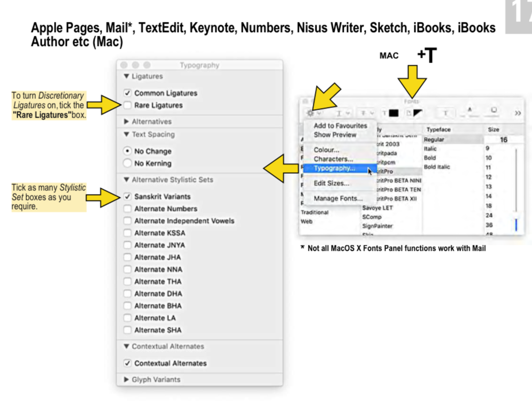
Task: Select the Regular typeface
Action: (x=453, y=140)
